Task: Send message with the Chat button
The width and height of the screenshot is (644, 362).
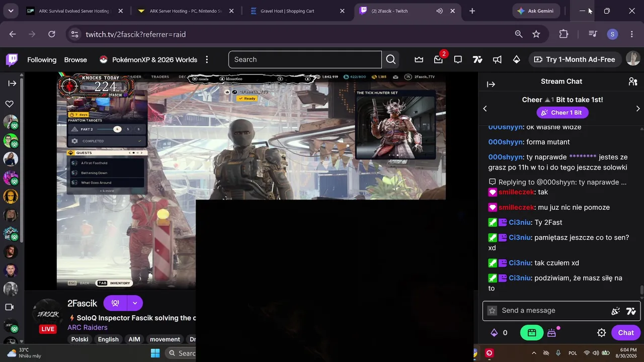Action: click(x=625, y=332)
